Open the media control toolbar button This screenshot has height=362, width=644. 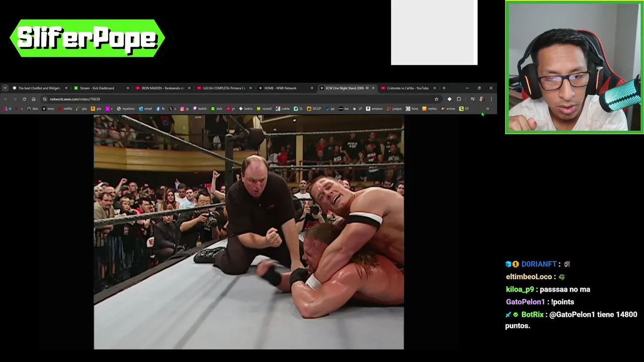(x=473, y=99)
